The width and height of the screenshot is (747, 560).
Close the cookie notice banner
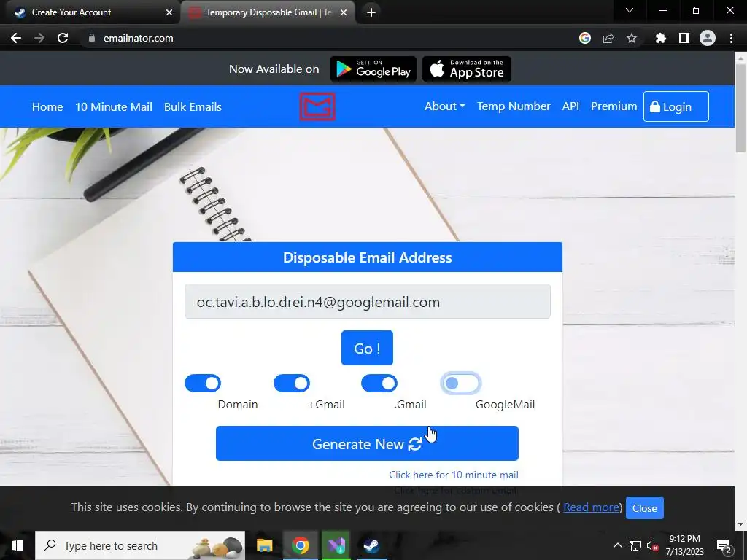click(x=645, y=508)
